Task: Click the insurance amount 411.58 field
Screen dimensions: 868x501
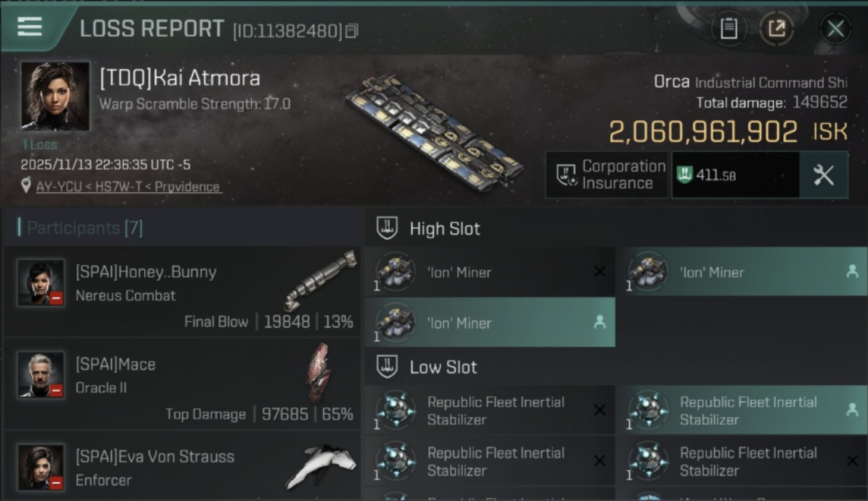Action: 734,175
